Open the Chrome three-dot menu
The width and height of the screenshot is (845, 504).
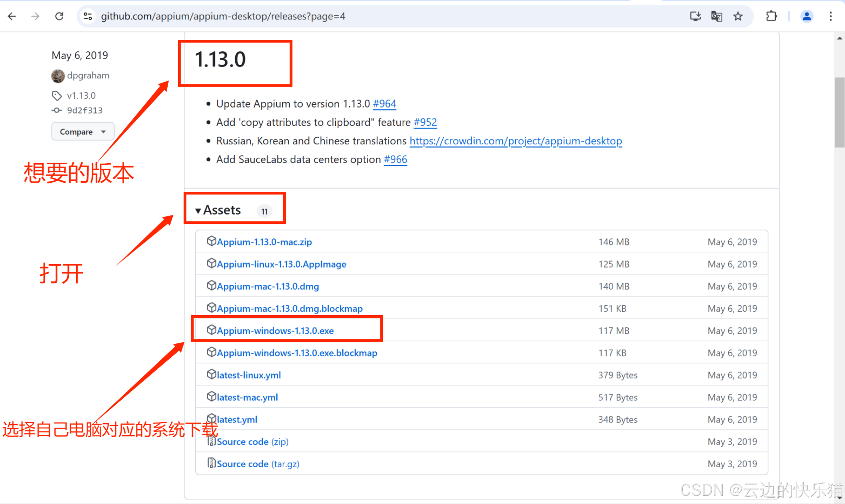pyautogui.click(x=831, y=16)
